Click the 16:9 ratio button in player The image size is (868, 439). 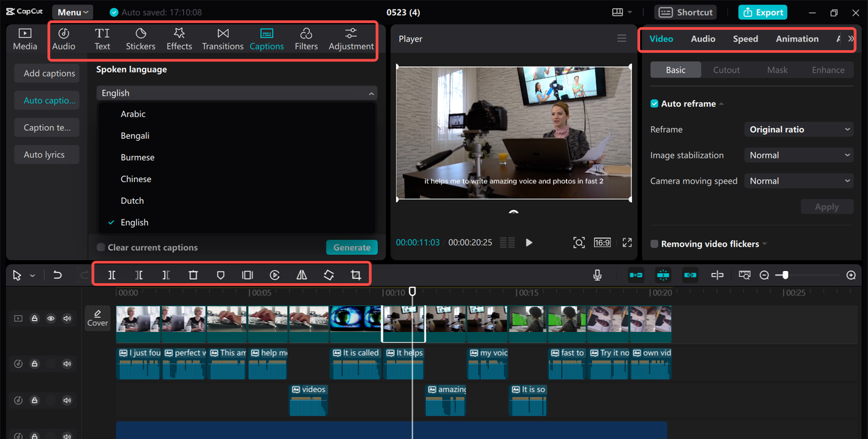(x=602, y=243)
